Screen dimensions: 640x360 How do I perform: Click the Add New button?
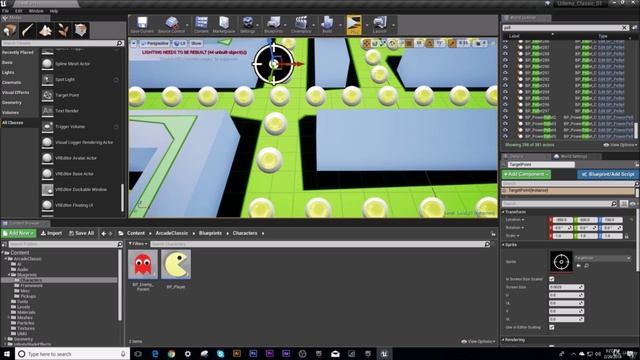coord(19,233)
